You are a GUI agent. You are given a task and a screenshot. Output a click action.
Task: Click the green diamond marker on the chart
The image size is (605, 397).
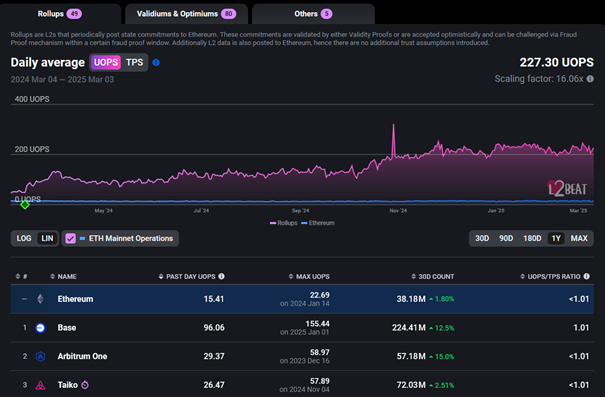click(25, 205)
